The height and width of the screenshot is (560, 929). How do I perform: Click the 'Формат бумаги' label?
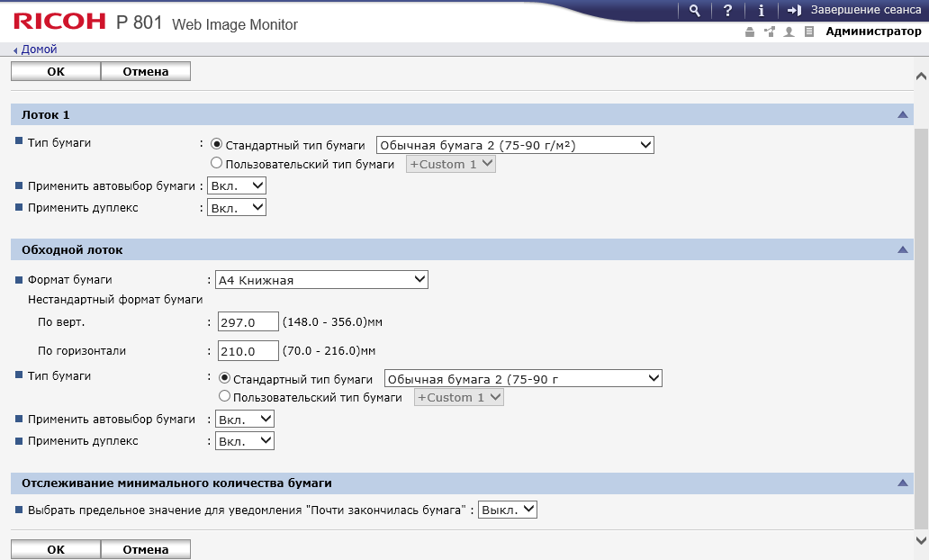coord(70,280)
